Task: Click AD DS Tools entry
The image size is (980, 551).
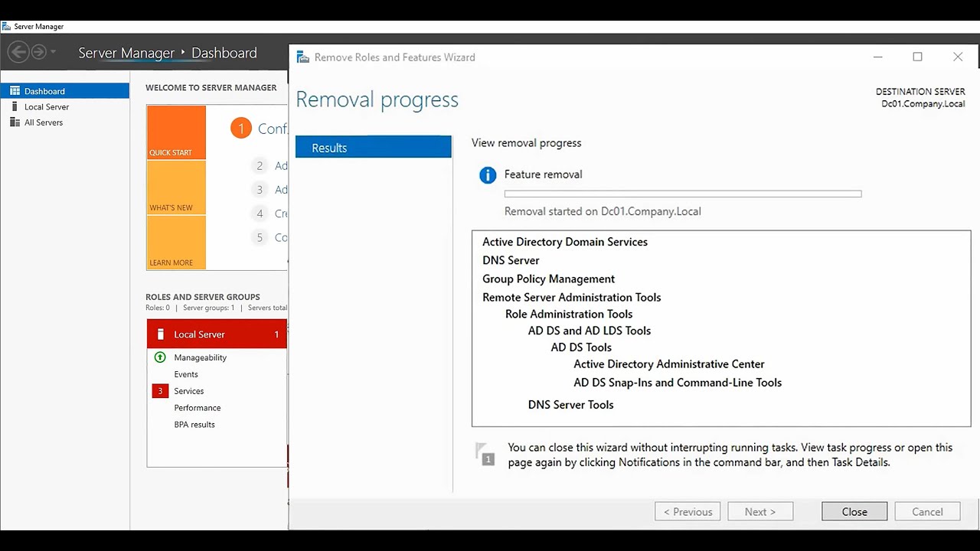Action: (581, 347)
